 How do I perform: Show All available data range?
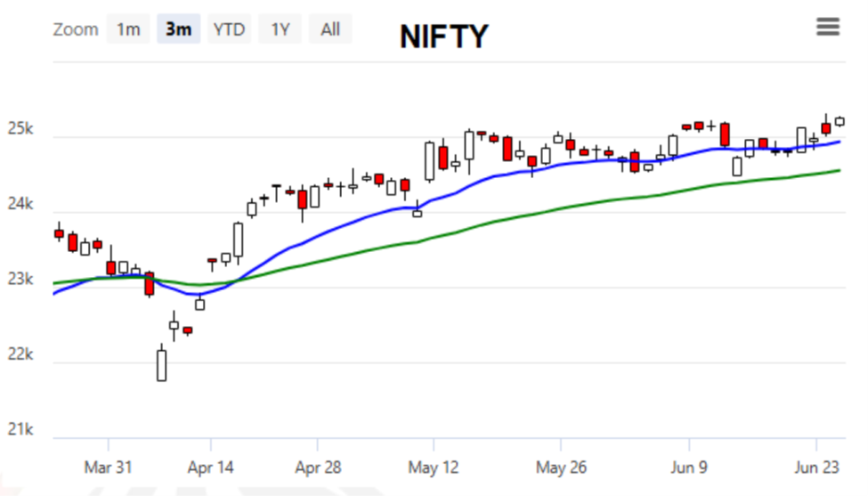(330, 28)
